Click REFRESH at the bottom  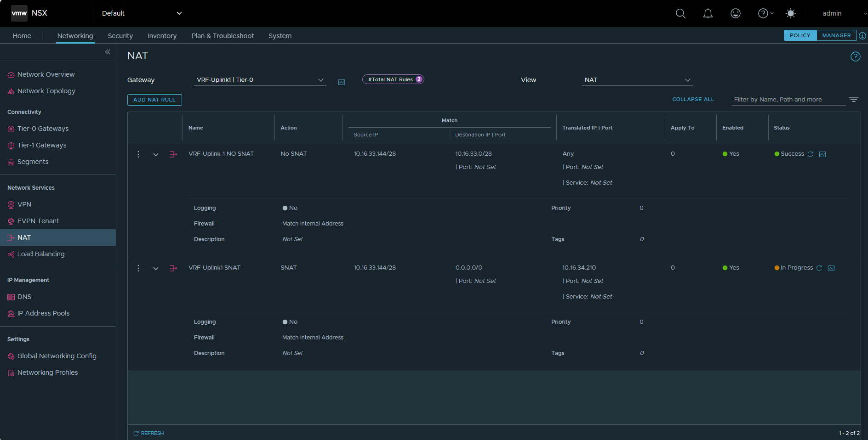(149, 433)
